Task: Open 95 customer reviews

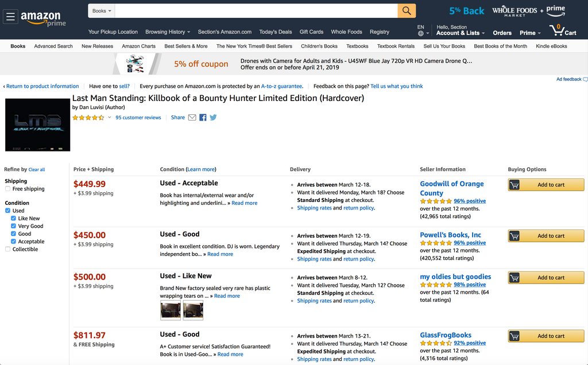Action: tap(138, 118)
